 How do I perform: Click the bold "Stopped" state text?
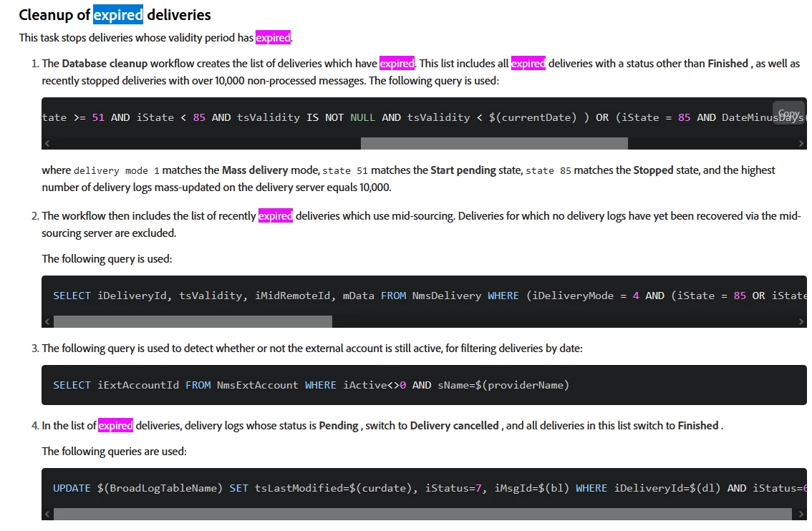click(653, 170)
